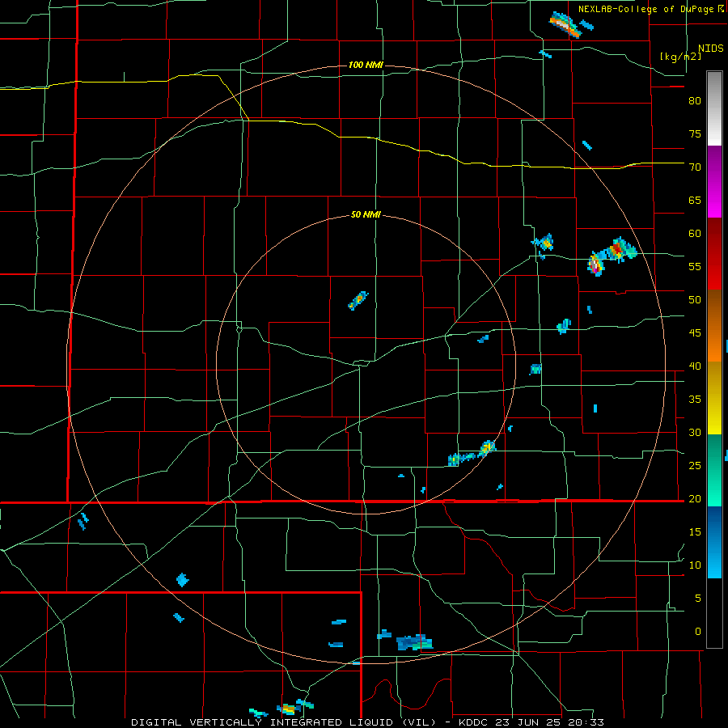
Task: Select scale value 5
Action: pyautogui.click(x=698, y=598)
